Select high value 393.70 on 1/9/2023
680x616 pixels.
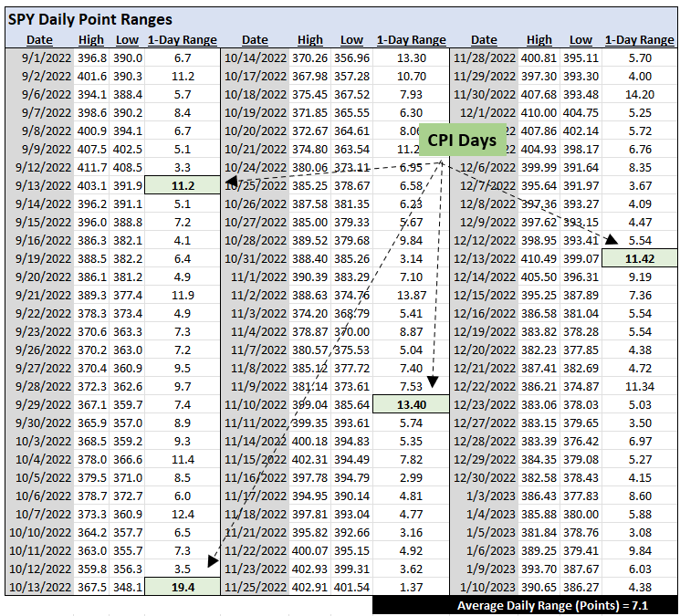(x=539, y=569)
